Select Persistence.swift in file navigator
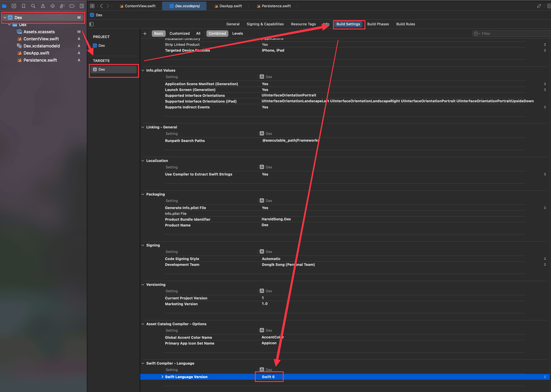Image resolution: width=551 pixels, height=392 pixels. click(x=40, y=60)
